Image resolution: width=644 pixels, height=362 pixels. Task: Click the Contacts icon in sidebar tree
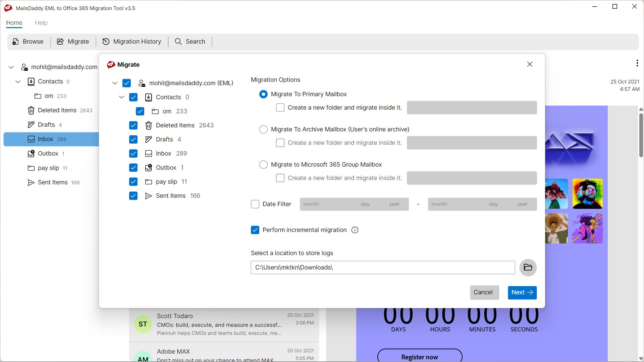coord(31,81)
